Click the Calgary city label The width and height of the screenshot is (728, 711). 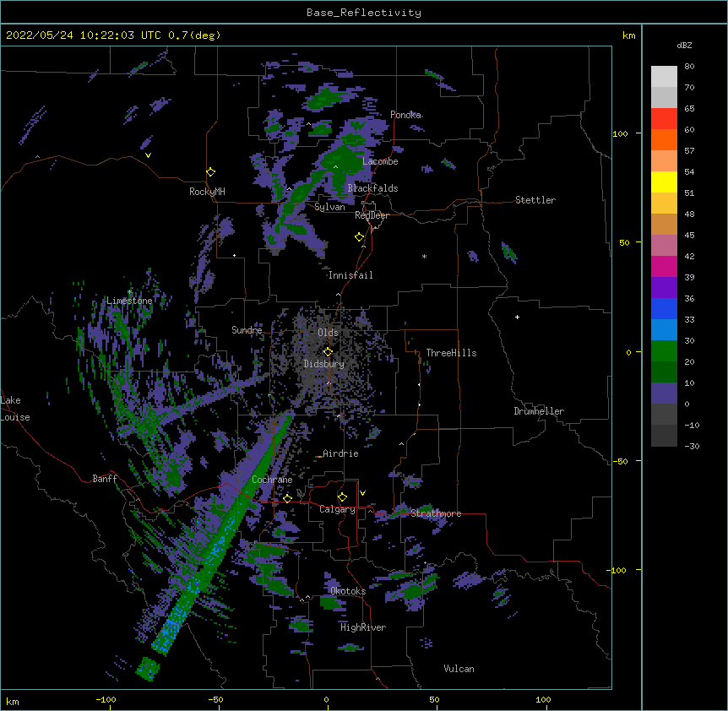337,509
